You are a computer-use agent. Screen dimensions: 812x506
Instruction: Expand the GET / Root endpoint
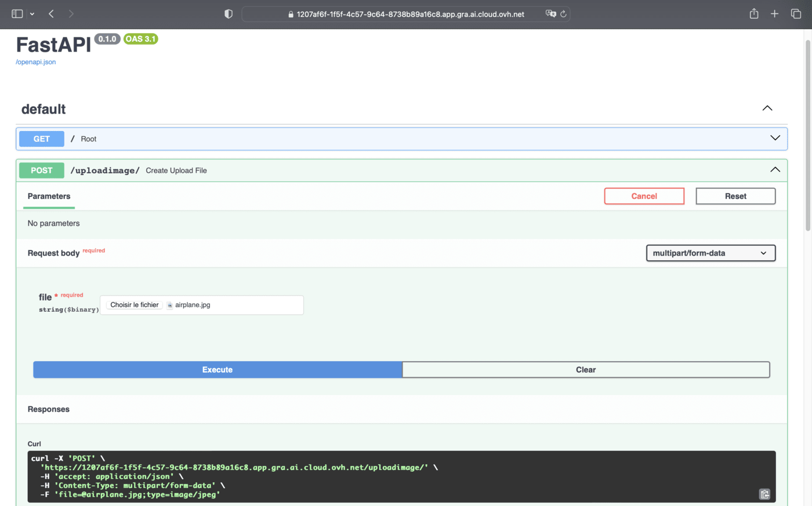(x=775, y=139)
